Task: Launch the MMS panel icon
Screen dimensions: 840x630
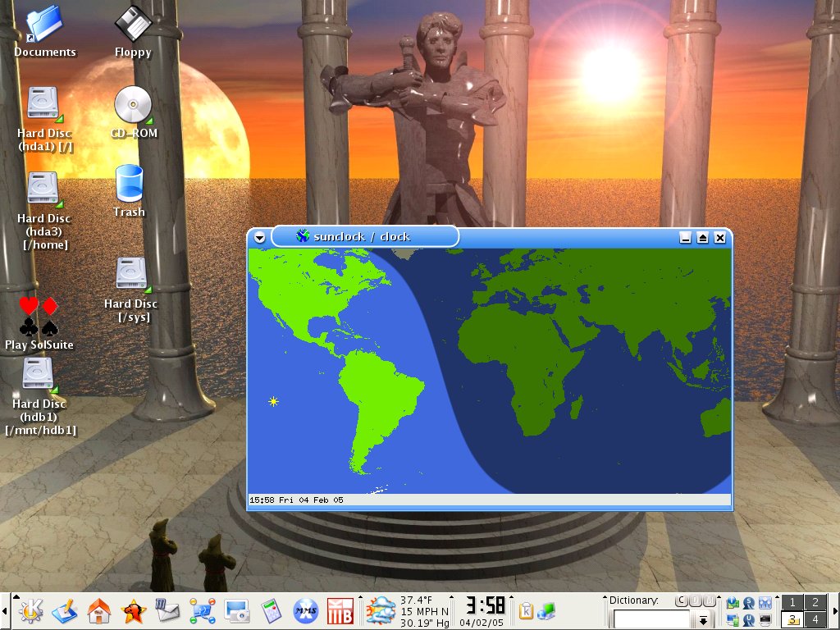Action: (x=305, y=610)
